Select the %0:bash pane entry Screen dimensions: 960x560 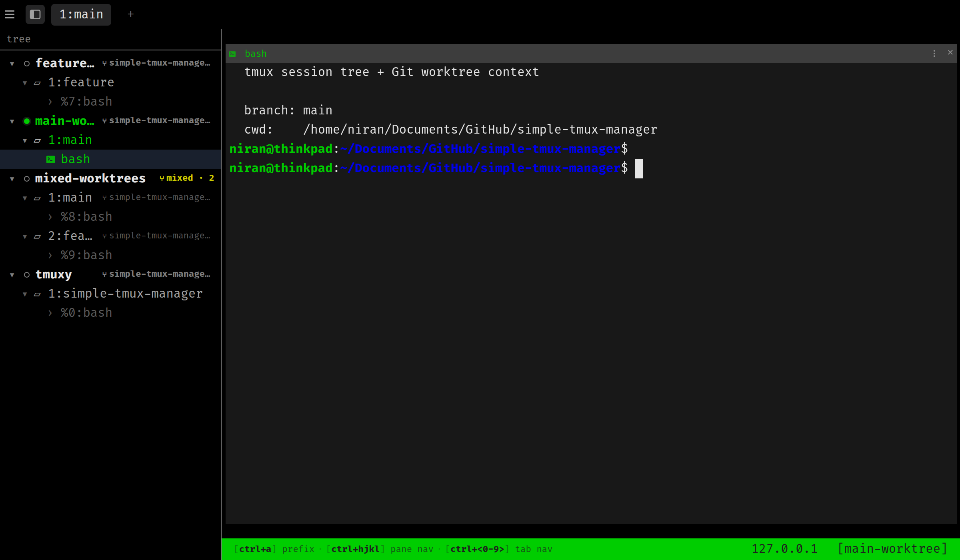pos(86,313)
